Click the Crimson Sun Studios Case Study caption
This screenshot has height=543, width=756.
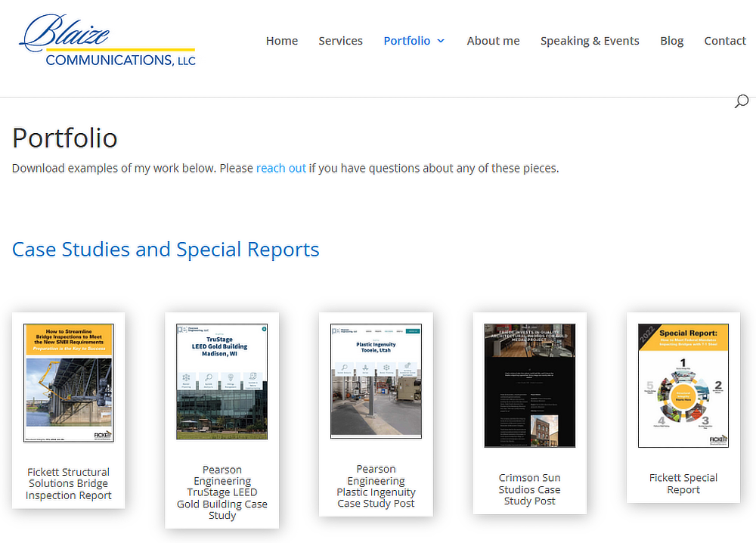(529, 489)
